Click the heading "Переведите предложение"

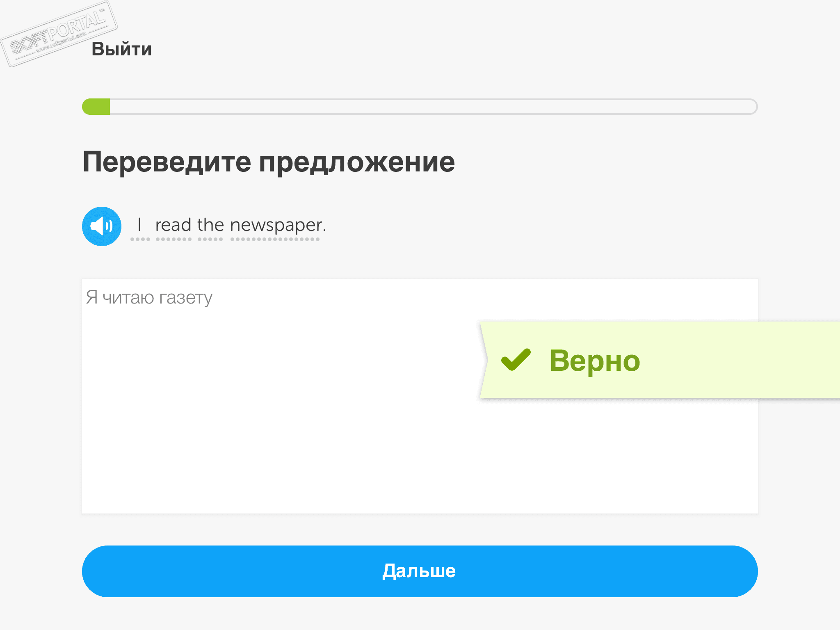[269, 162]
